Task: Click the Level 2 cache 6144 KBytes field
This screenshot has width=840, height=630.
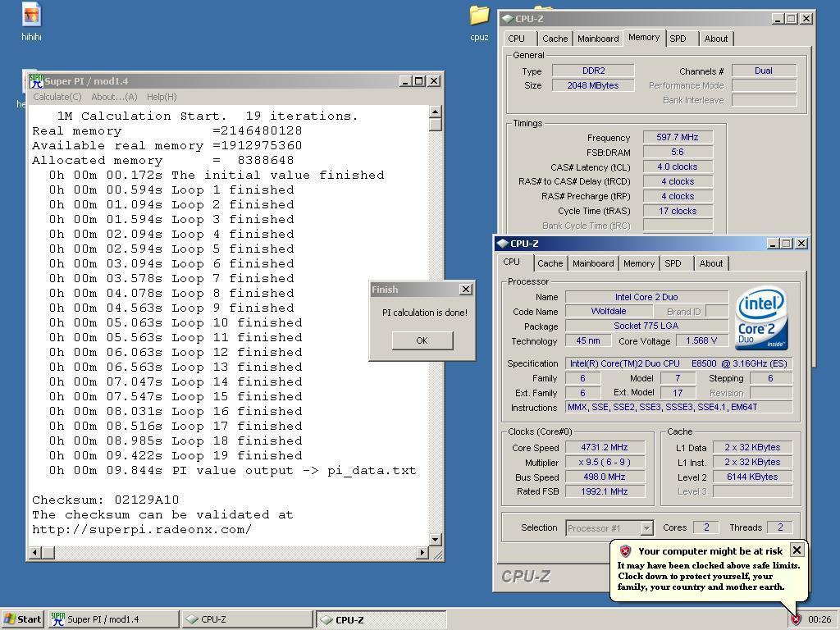Action: 753,477
